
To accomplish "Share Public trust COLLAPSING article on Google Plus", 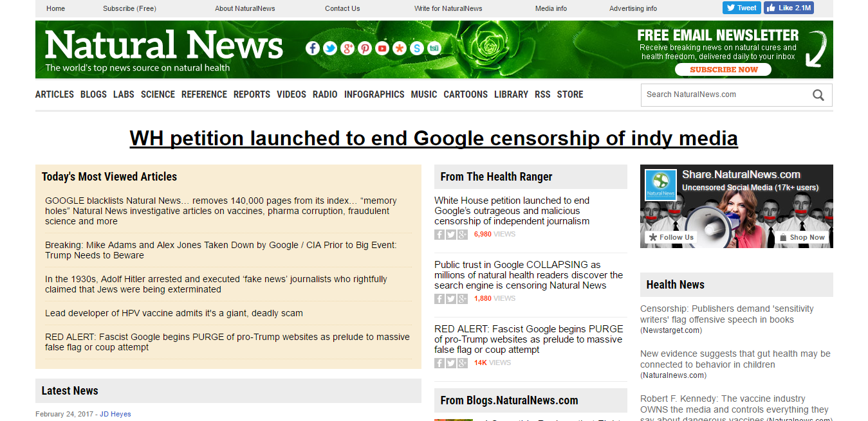I will 463,299.
